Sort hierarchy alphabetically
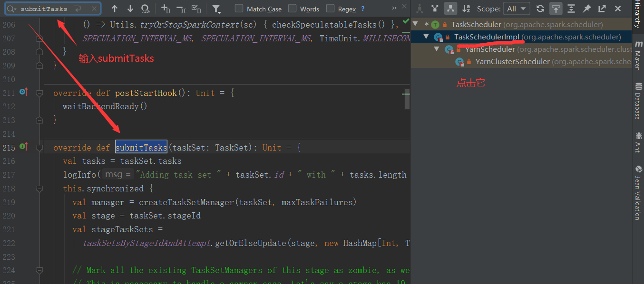This screenshot has width=644, height=284. (467, 9)
